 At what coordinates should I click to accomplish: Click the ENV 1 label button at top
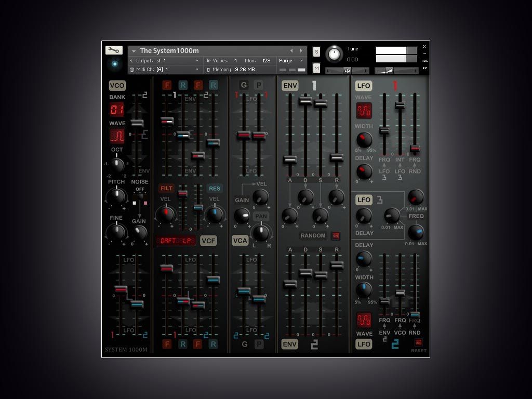point(290,86)
